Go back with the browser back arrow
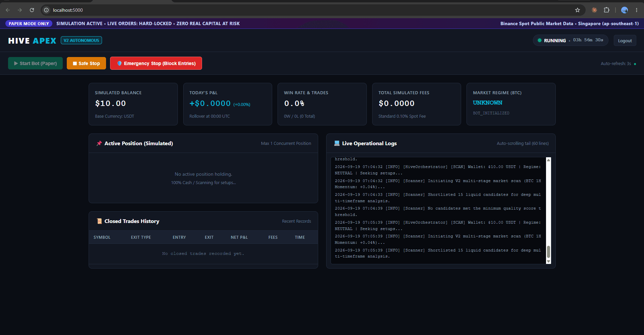This screenshot has height=335, width=644. (x=8, y=10)
